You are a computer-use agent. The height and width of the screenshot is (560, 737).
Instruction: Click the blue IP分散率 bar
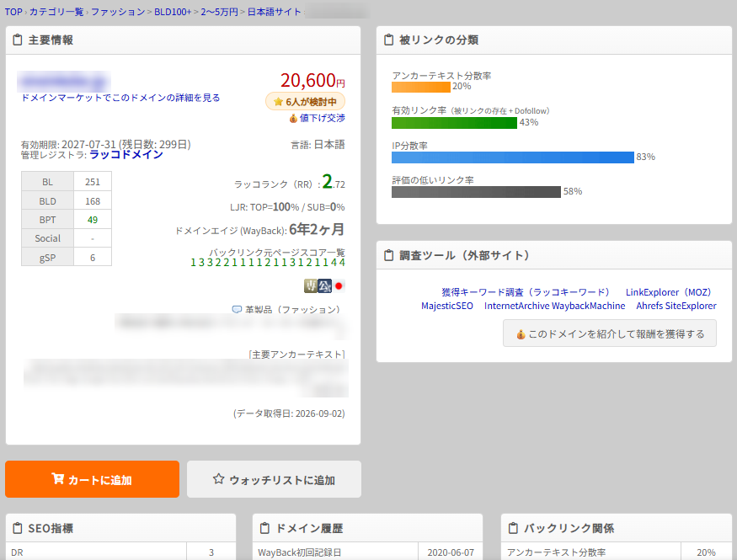click(513, 157)
